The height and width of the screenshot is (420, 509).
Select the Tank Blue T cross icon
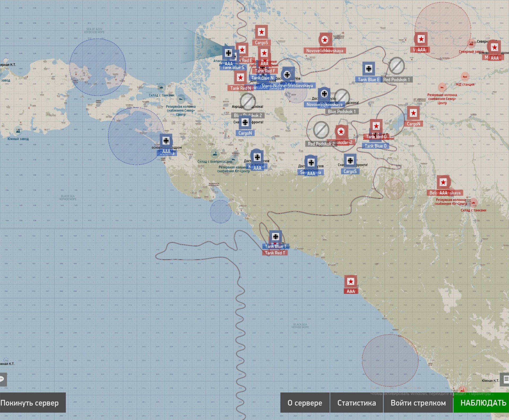(x=275, y=237)
